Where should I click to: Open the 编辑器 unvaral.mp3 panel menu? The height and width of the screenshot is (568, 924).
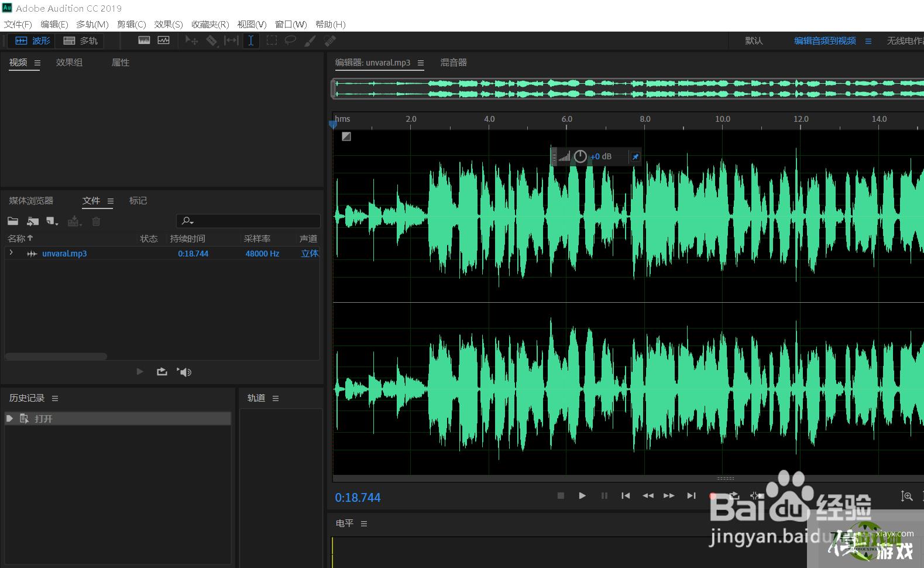tap(421, 63)
